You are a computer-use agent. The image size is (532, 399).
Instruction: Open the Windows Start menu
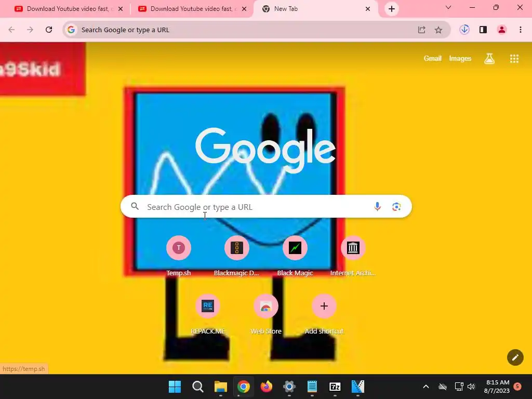pyautogui.click(x=175, y=387)
